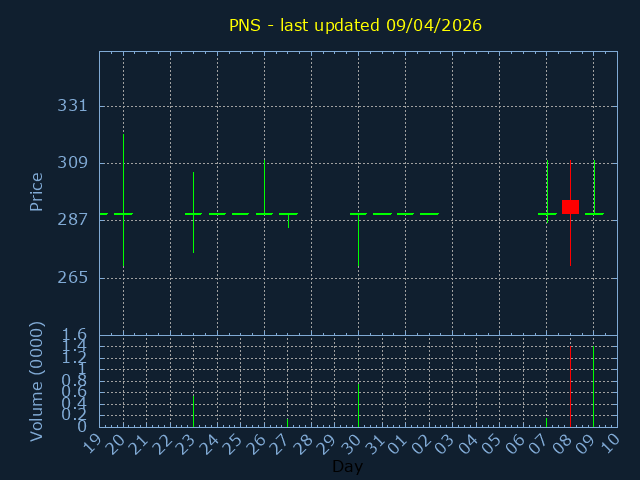Screen dimensions: 640x480
Task: Click the day 30 tick label on x-axis
Action: click(x=351, y=442)
